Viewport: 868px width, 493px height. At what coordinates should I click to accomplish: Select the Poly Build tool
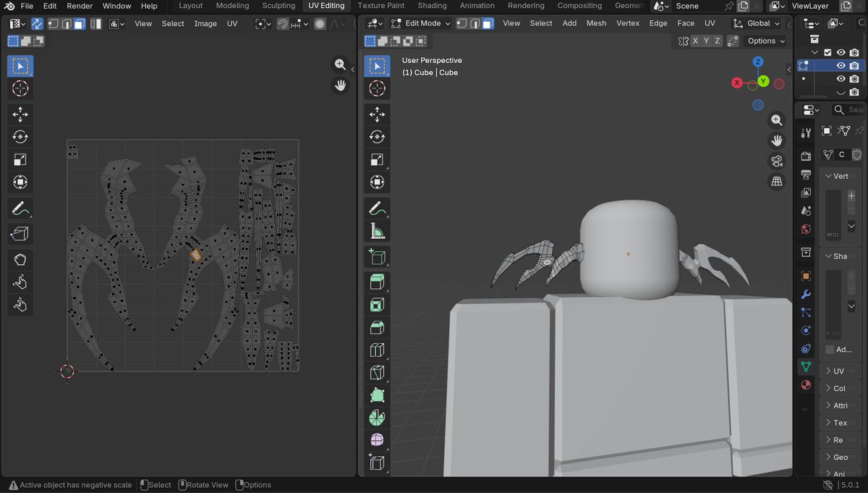[x=377, y=395]
